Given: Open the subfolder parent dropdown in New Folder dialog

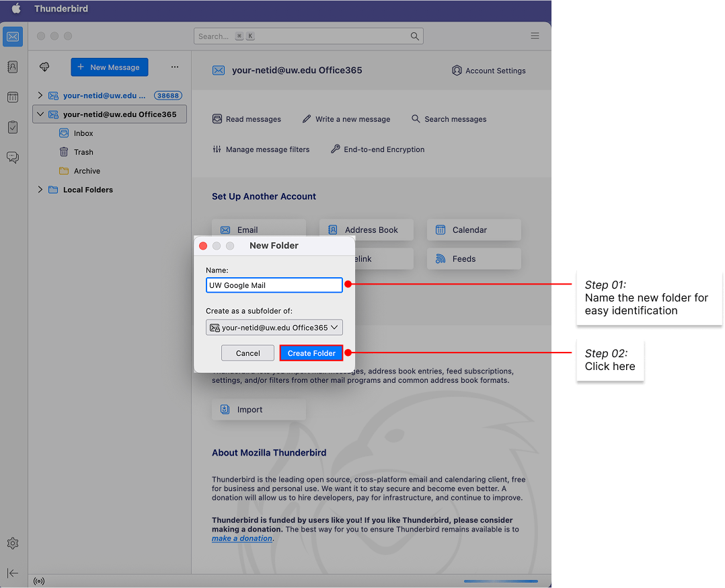Looking at the screenshot, I should pyautogui.click(x=274, y=327).
